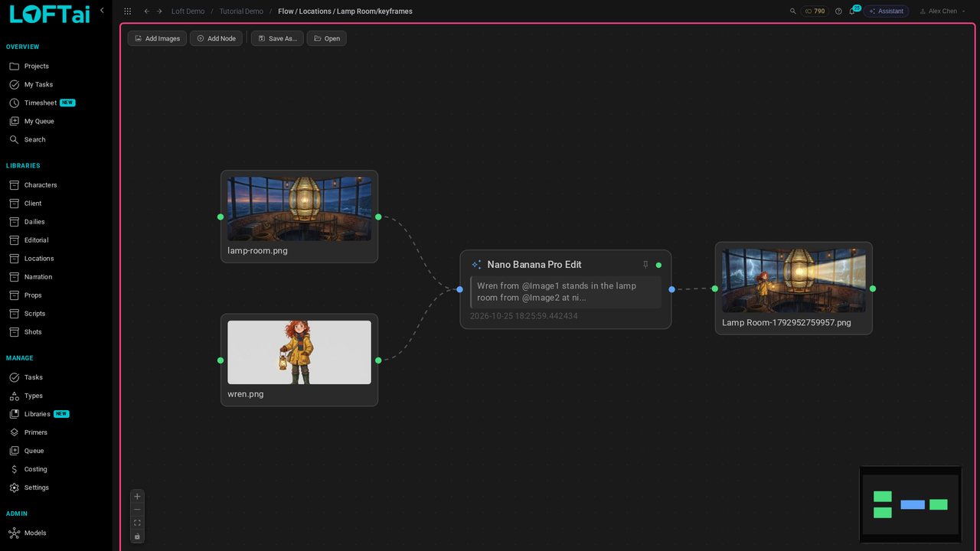Open Costing in the Manage section
Image resolution: width=980 pixels, height=551 pixels.
tap(35, 469)
